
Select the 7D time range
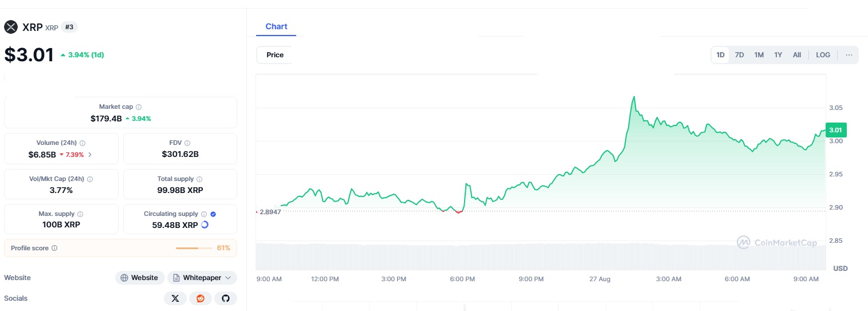(739, 55)
